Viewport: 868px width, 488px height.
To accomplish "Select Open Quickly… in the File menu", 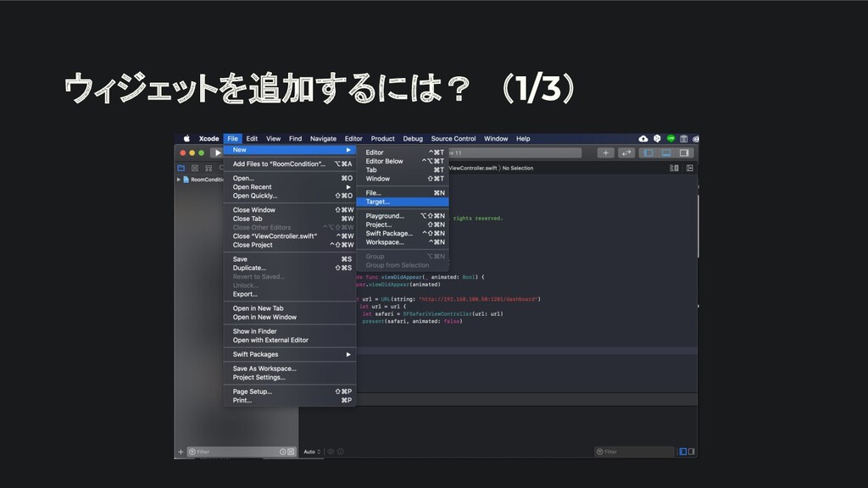I will tap(290, 196).
